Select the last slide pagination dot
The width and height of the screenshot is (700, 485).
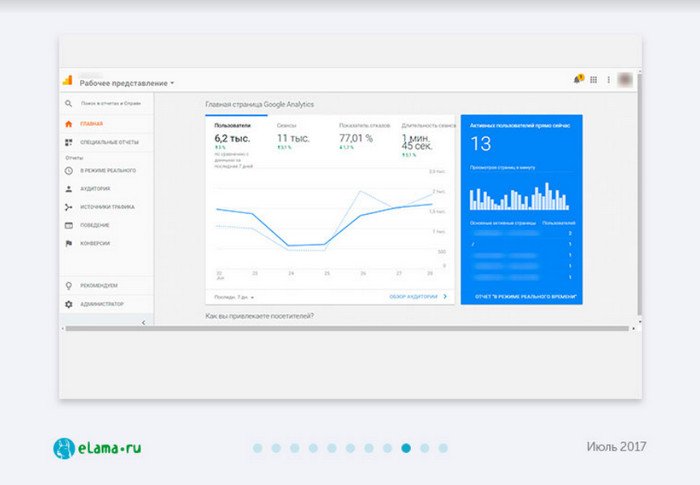tap(443, 448)
